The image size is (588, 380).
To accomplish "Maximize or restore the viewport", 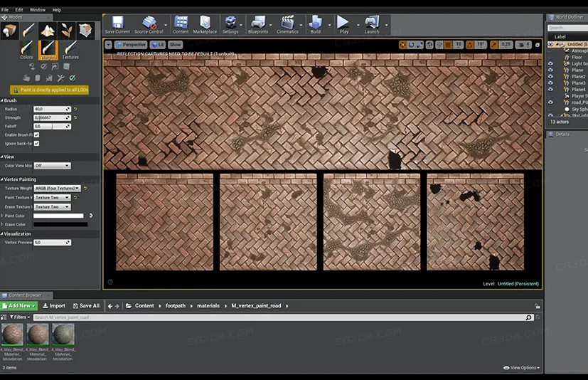I will coord(538,45).
